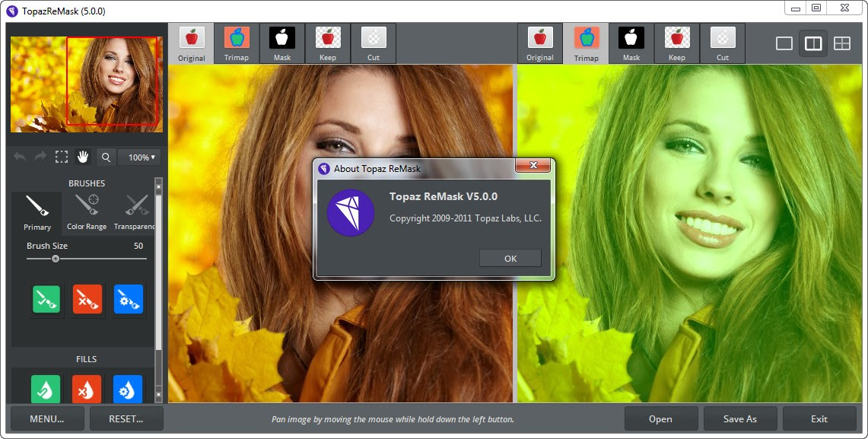Click the Topaz diamond logo in dialog
The image size is (868, 439).
coord(351,212)
